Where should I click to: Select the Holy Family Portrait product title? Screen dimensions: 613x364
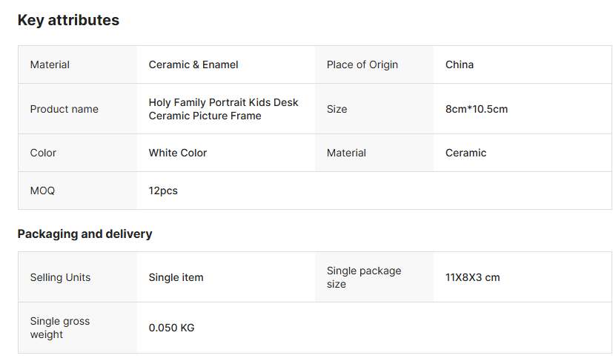coord(223,109)
